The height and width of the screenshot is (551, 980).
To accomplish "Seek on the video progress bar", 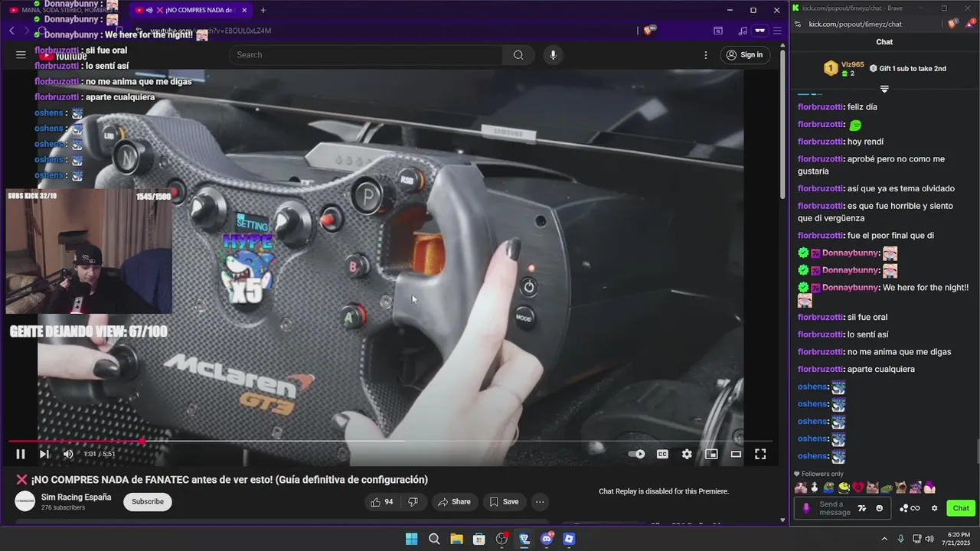I will point(390,441).
